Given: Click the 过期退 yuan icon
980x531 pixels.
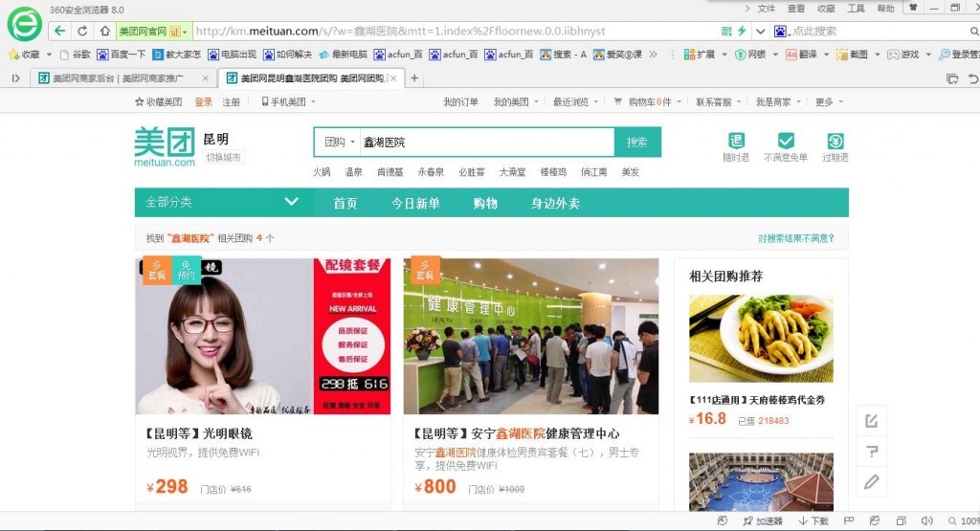Looking at the screenshot, I should tap(835, 141).
